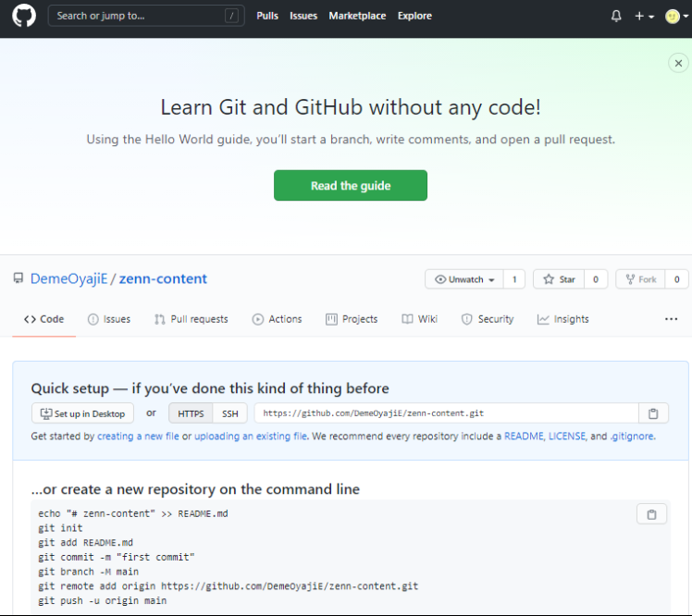Switch to the Issues tab
The image size is (692, 616).
[109, 319]
